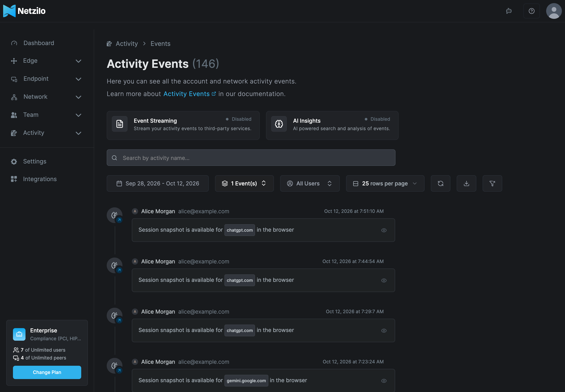
Task: Open the Event Streaming card
Action: coord(183,125)
